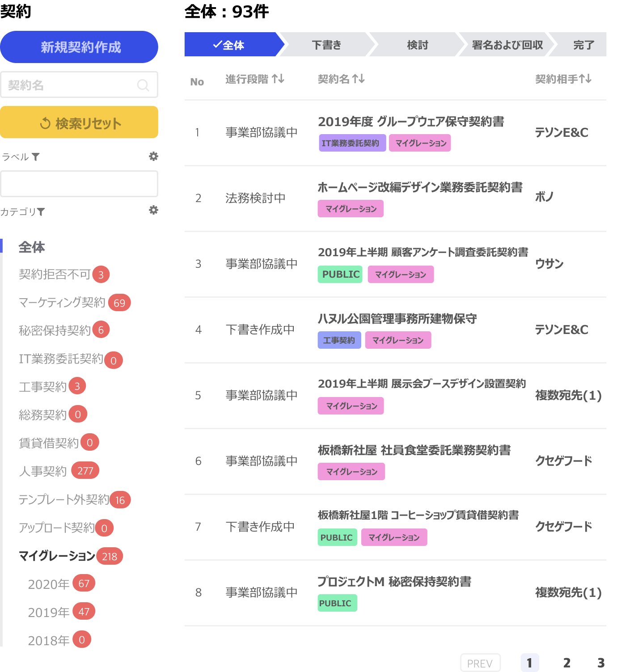Select the 秘密保持契約 category filter
This screenshot has height=672, width=617.
53,330
